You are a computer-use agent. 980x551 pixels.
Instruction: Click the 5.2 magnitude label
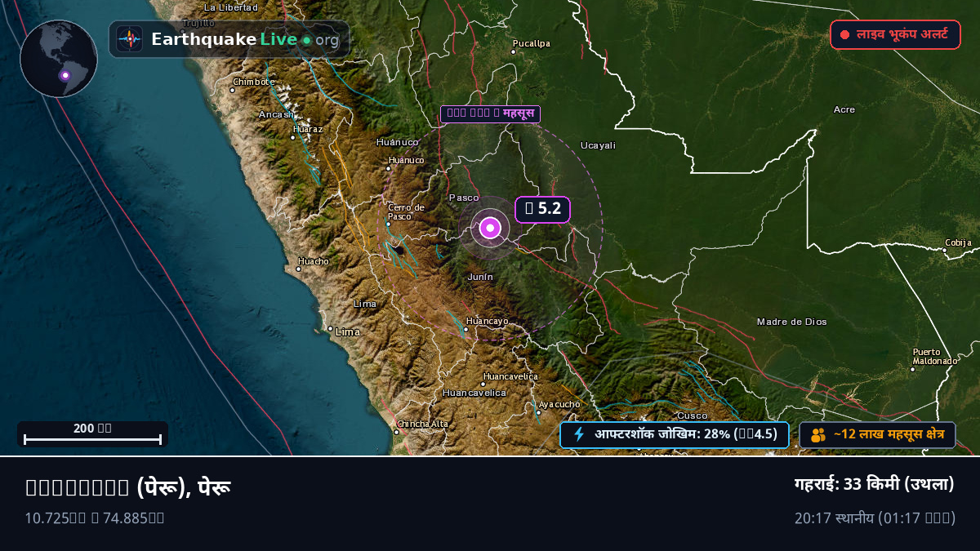[x=542, y=209]
